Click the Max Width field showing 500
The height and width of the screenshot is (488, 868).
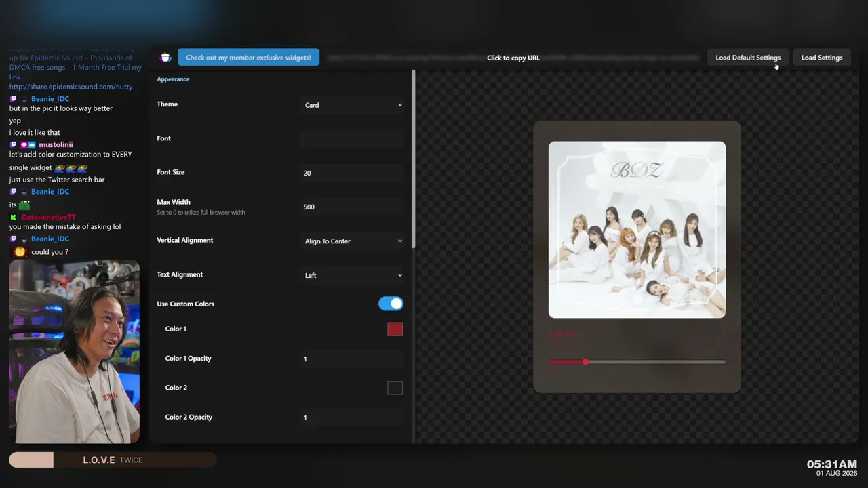pos(353,207)
